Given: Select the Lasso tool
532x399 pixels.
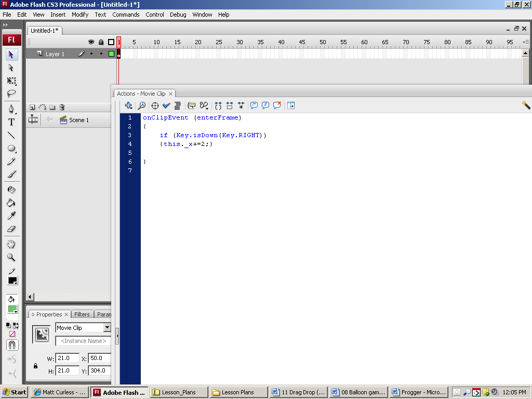Looking at the screenshot, I should pos(11,94).
